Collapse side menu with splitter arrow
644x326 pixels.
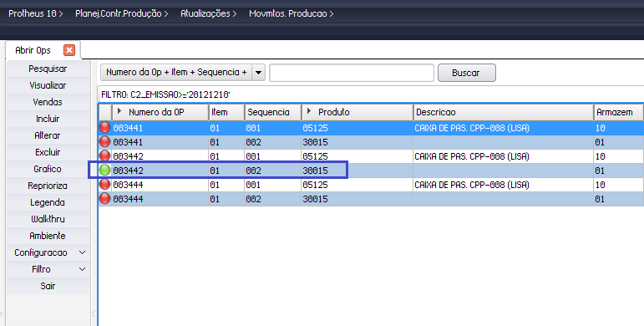94,314
